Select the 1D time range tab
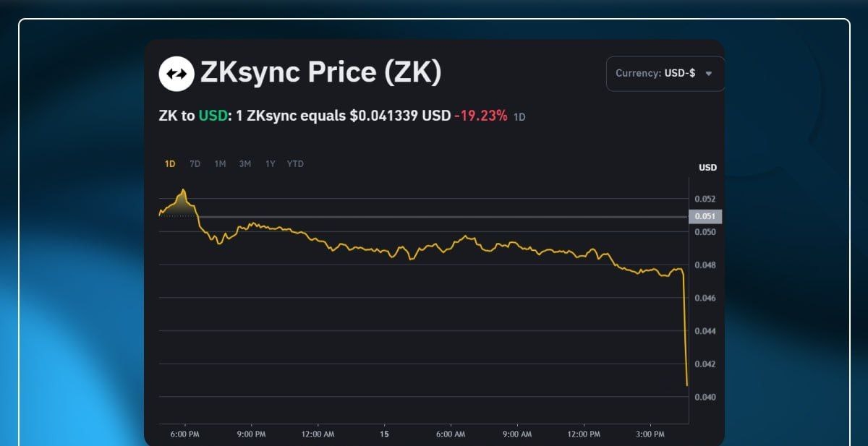 point(170,164)
